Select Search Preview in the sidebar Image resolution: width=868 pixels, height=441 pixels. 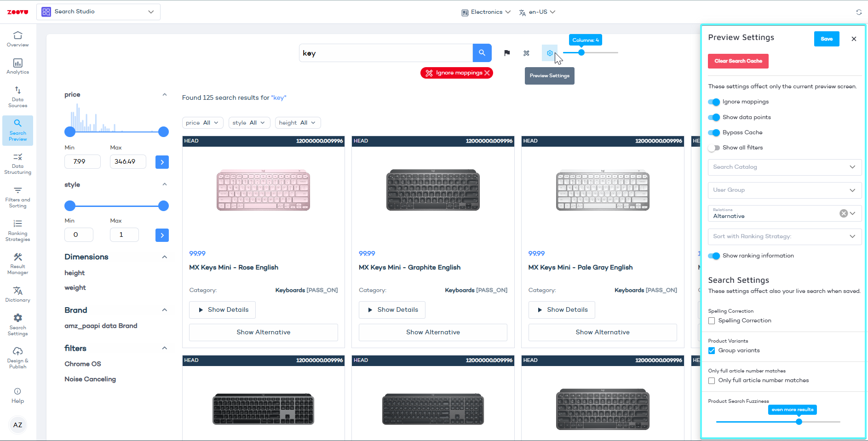(x=17, y=130)
